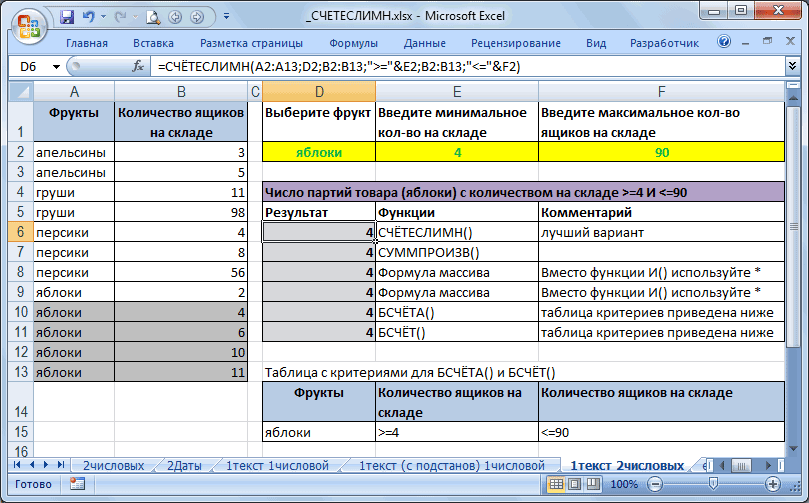The width and height of the screenshot is (809, 503).
Task: Open zoom dialog via 100% label
Action: point(624,484)
